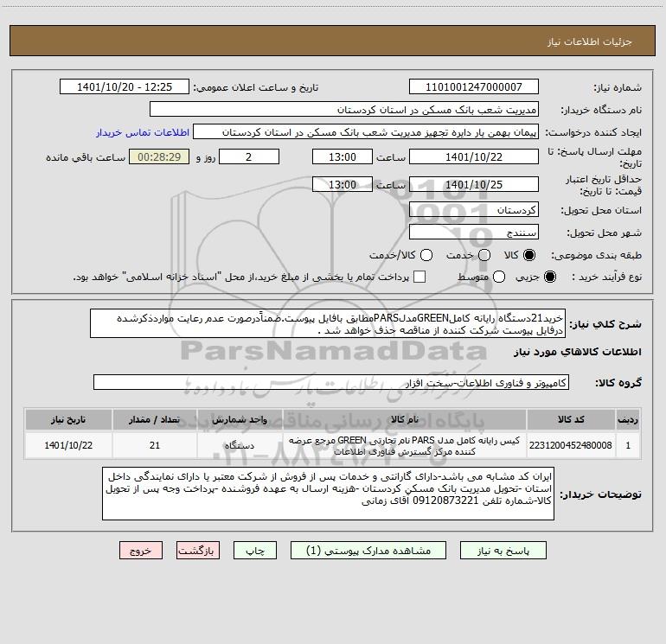Click the buyer organization name field

(x=344, y=109)
